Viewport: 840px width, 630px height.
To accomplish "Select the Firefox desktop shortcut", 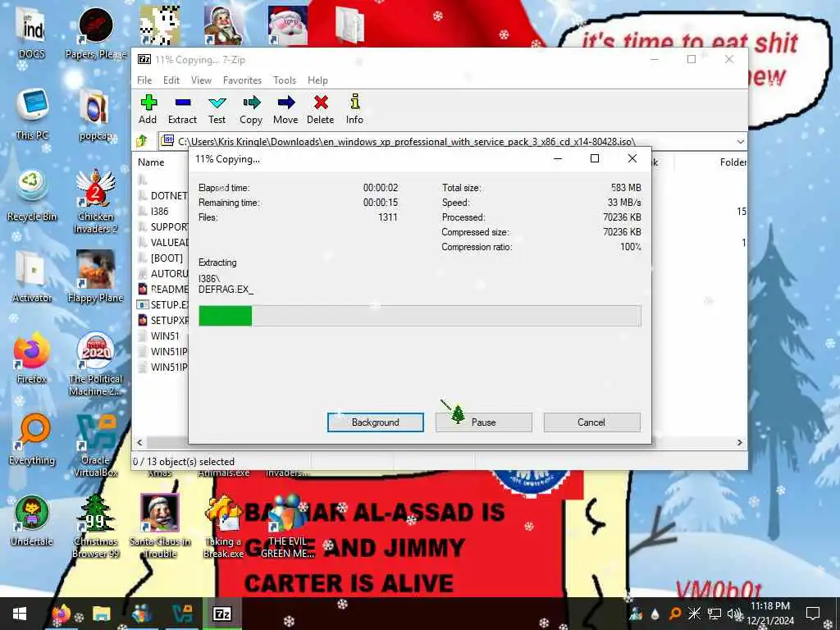I will [x=32, y=358].
